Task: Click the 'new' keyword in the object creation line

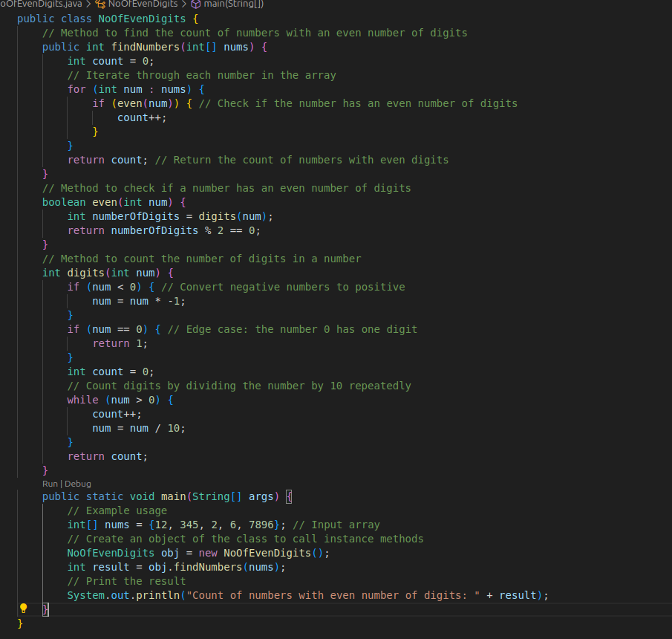Action: [208, 553]
